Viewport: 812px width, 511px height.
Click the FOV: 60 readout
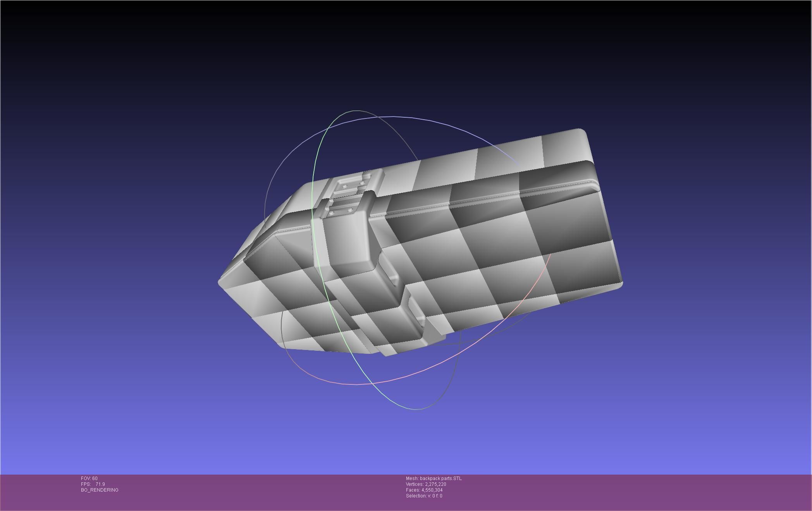(x=89, y=478)
